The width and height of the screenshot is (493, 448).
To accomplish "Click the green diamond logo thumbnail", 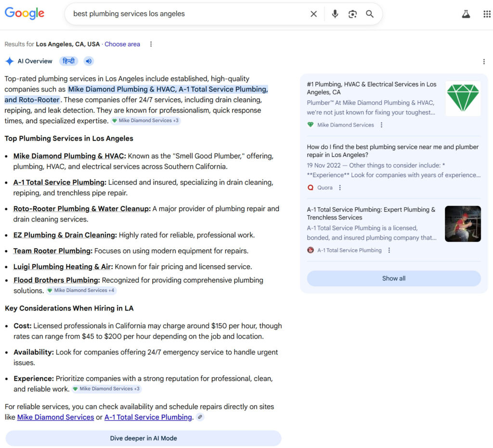I will 463,98.
